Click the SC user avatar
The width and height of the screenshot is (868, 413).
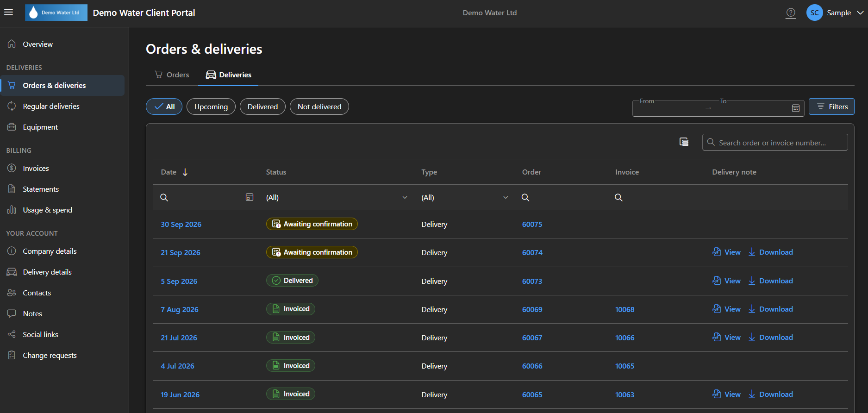814,13
